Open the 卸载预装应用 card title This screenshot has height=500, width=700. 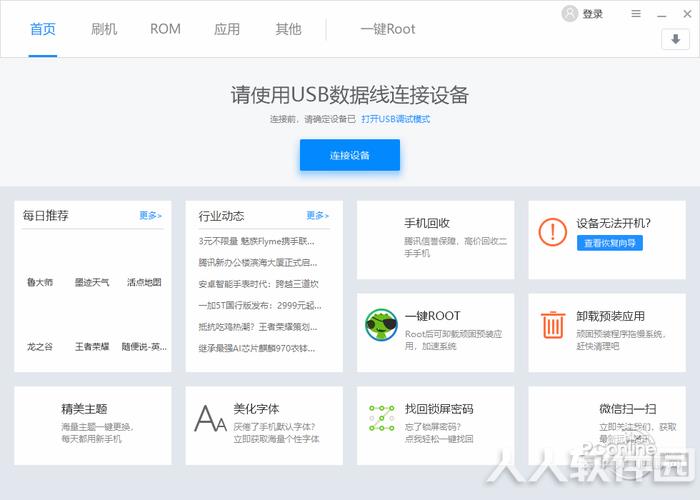(x=610, y=316)
